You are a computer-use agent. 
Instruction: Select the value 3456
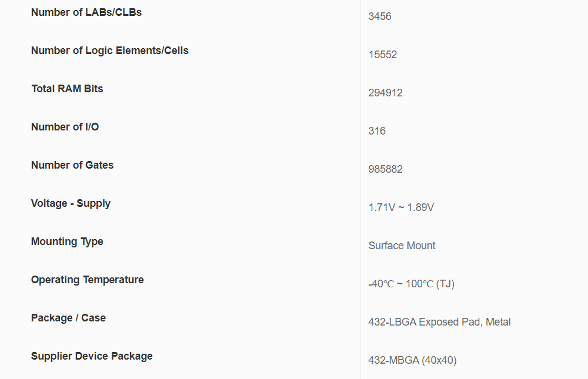pos(380,16)
